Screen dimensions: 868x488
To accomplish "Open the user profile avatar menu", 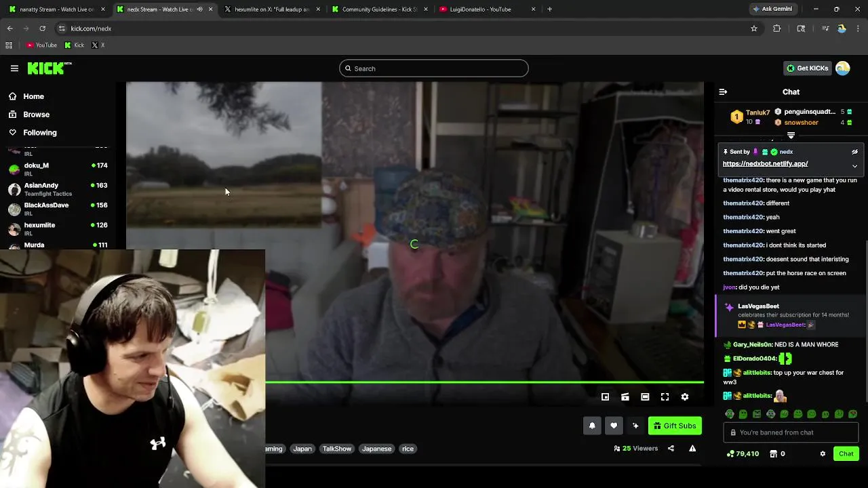I will point(843,68).
